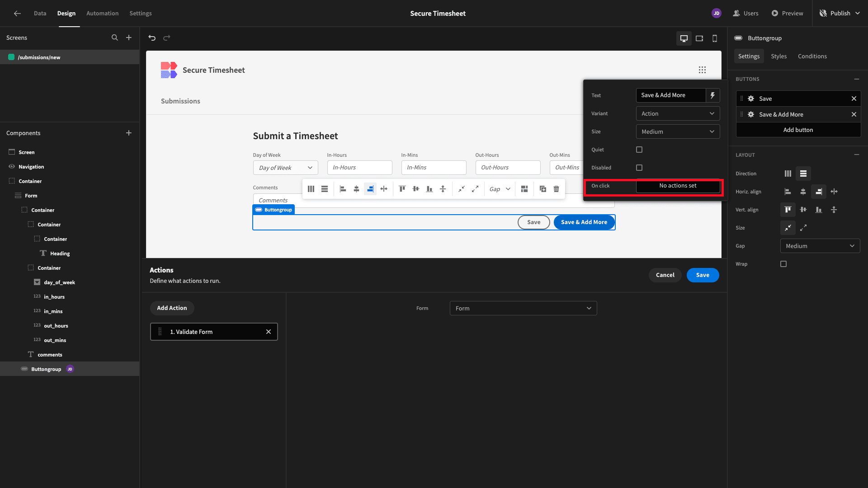Toggle the Quiet checkbox
This screenshot has height=488, width=868.
click(x=639, y=150)
